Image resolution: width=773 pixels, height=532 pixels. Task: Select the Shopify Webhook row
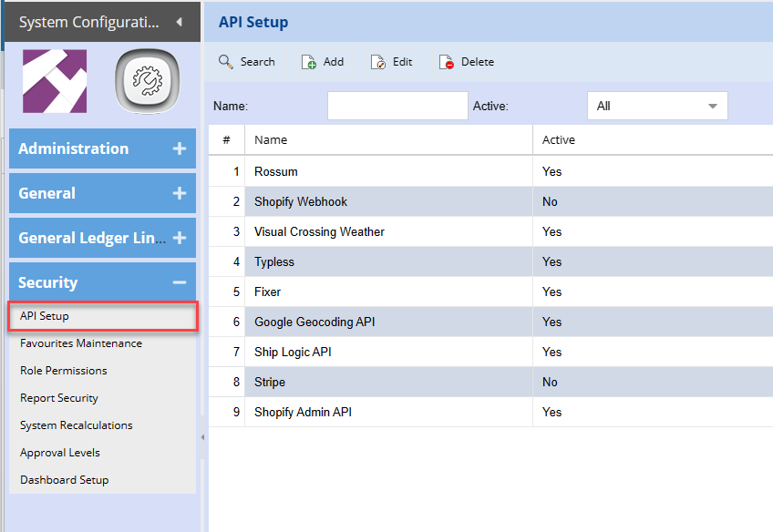(x=301, y=201)
